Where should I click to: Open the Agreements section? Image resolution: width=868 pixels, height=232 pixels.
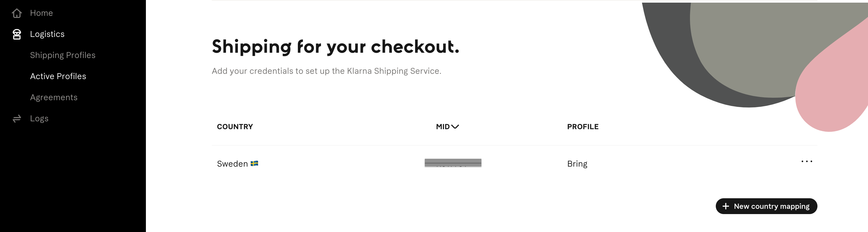(x=53, y=97)
